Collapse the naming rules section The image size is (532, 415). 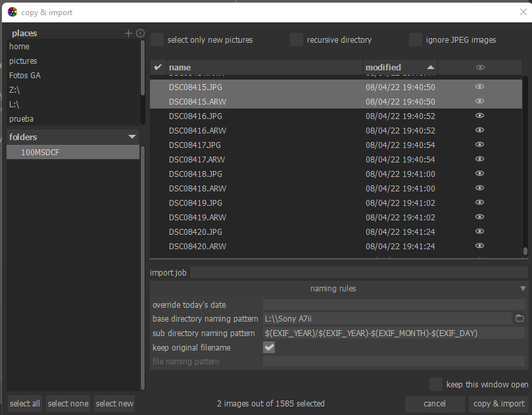(523, 289)
